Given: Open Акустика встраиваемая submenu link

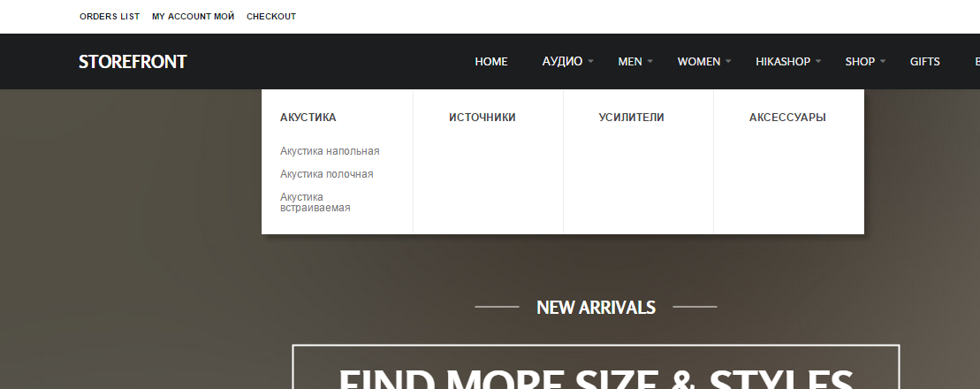Looking at the screenshot, I should tap(315, 202).
